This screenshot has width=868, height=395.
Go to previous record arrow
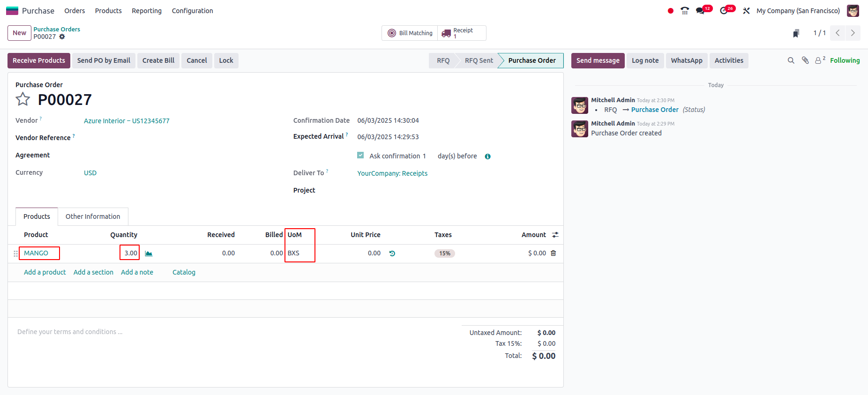tap(838, 33)
